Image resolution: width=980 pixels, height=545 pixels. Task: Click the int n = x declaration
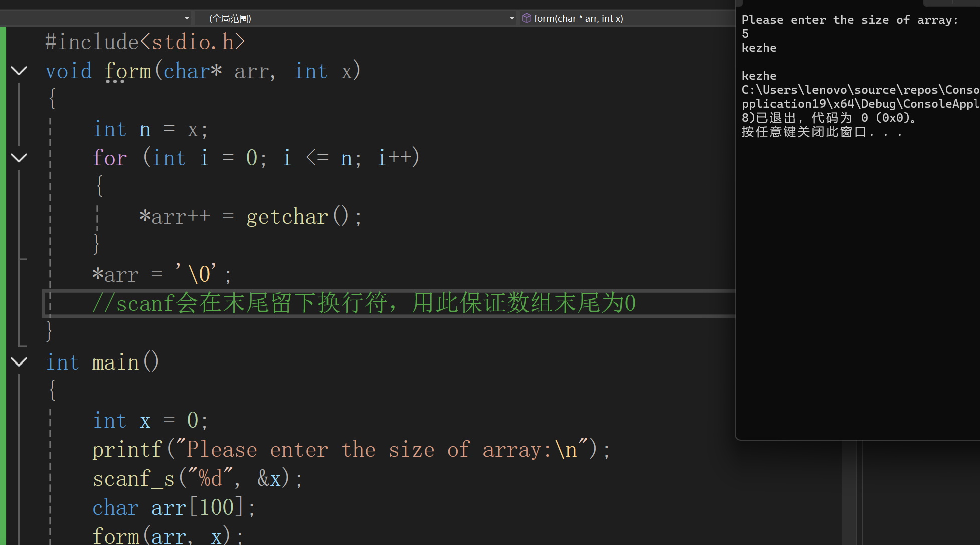pos(149,130)
